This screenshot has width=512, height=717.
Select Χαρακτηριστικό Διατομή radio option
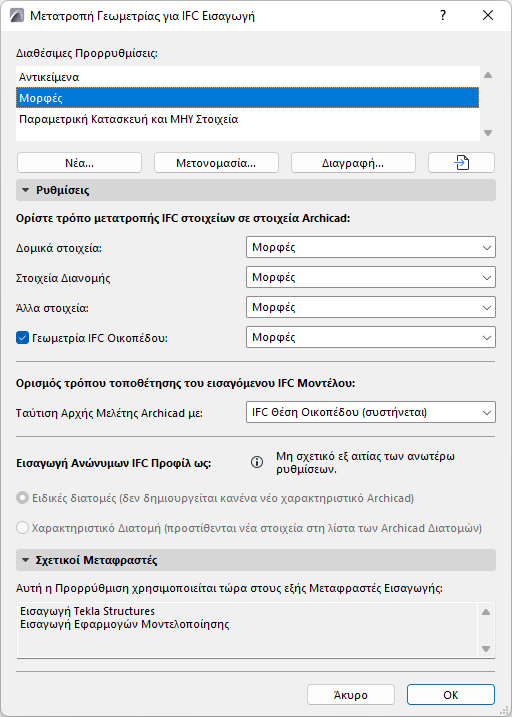click(x=22, y=528)
